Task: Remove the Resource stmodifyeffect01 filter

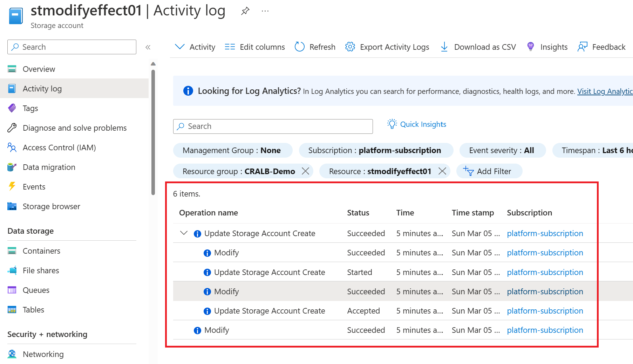Action: [442, 171]
